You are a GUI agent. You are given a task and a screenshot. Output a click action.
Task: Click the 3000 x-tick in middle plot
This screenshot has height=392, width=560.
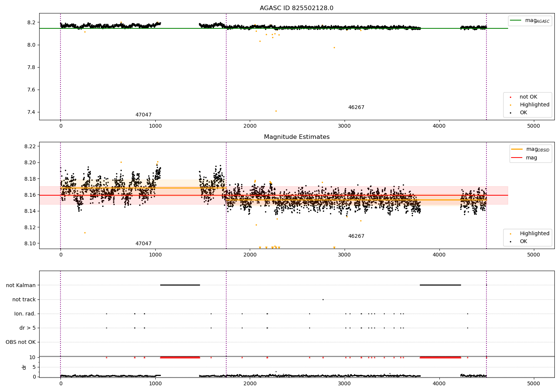click(x=344, y=255)
